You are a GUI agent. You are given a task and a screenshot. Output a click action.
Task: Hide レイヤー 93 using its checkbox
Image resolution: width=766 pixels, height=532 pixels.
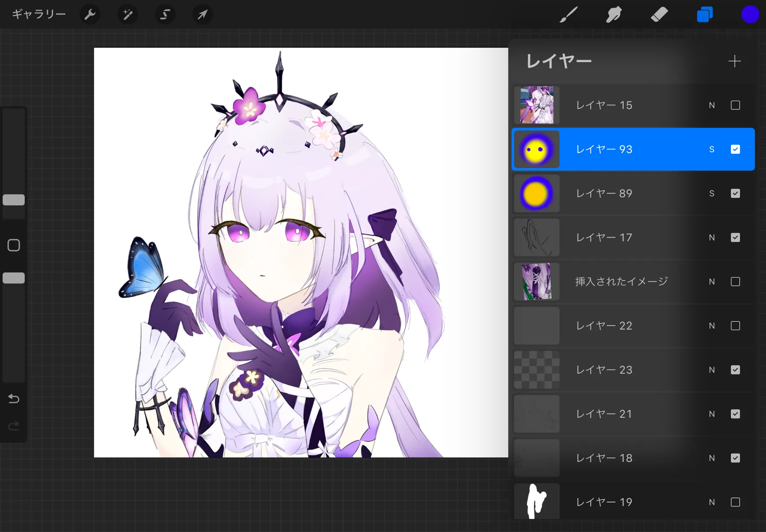pos(735,149)
